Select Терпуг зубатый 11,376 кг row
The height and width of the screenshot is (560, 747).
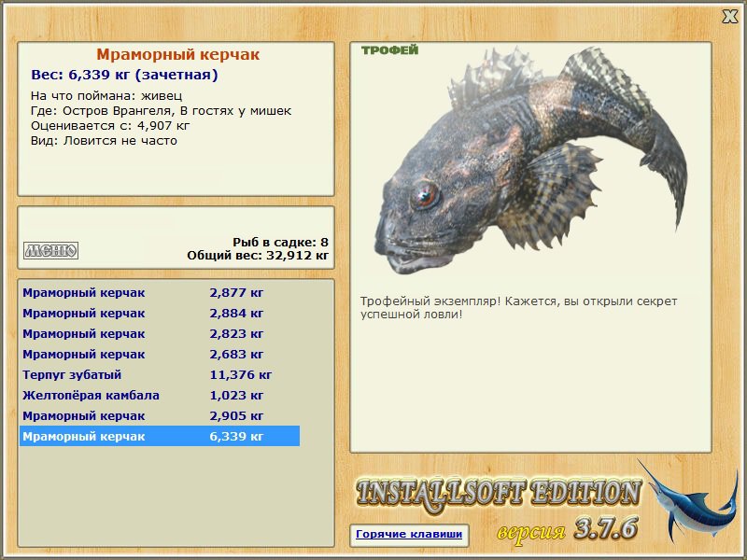160,375
